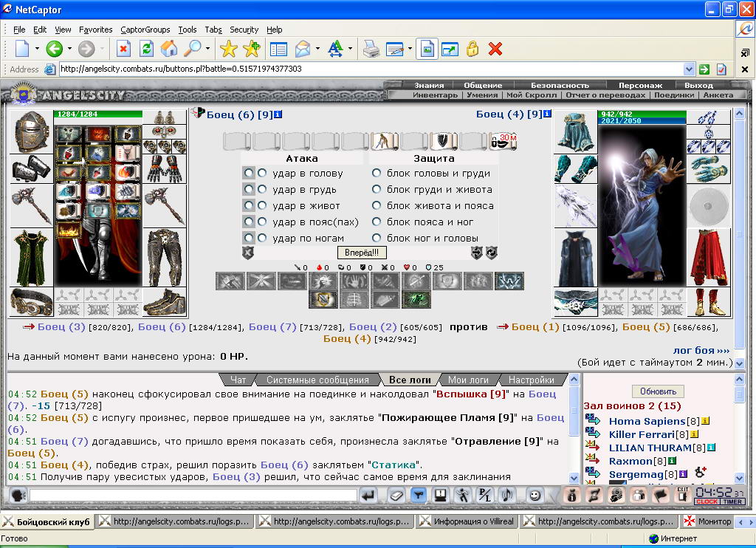Image resolution: width=756 pixels, height=548 pixels.
Task: Click inside the chat message input field
Action: point(193,496)
